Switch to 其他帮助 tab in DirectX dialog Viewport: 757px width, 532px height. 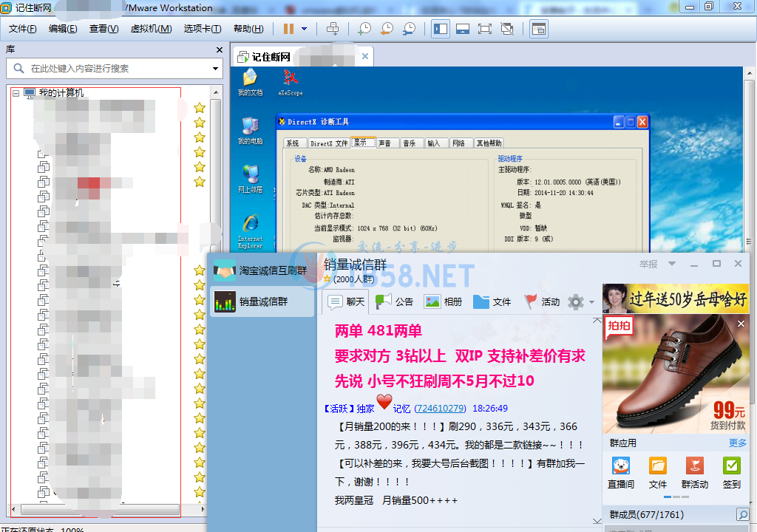click(489, 143)
